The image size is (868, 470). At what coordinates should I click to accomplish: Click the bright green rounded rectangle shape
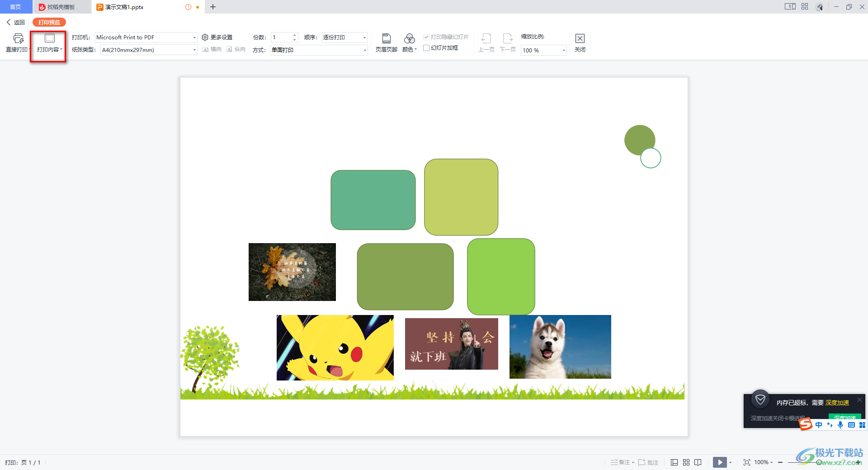(x=501, y=277)
